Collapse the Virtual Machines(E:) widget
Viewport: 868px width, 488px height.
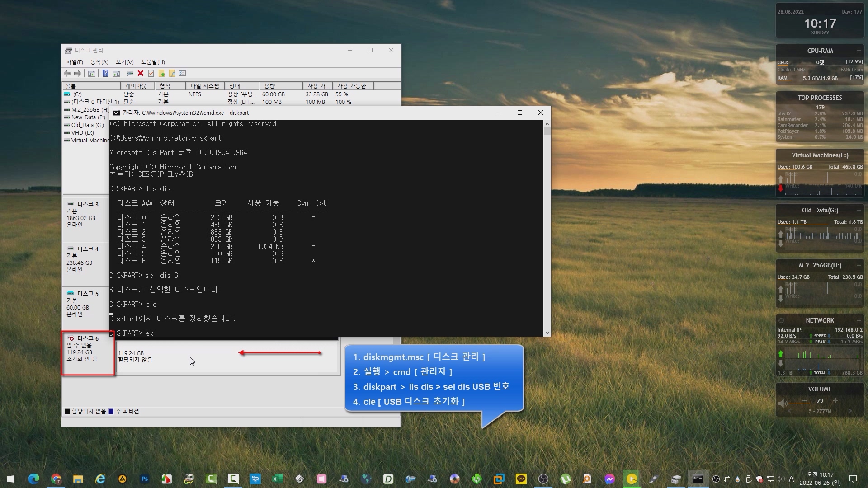859,155
